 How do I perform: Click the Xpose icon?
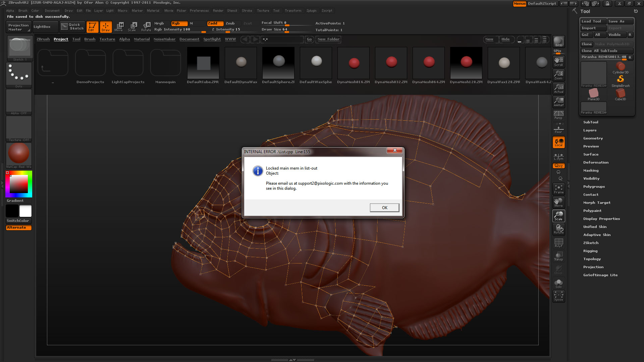point(558,296)
